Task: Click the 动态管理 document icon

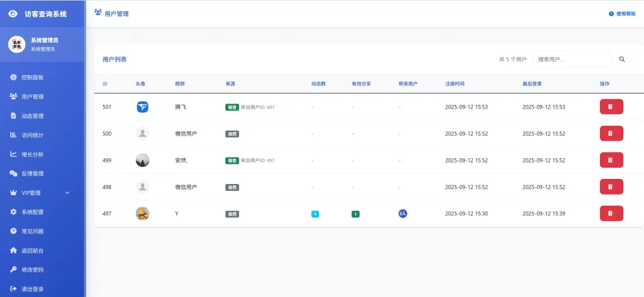Action: coord(13,116)
